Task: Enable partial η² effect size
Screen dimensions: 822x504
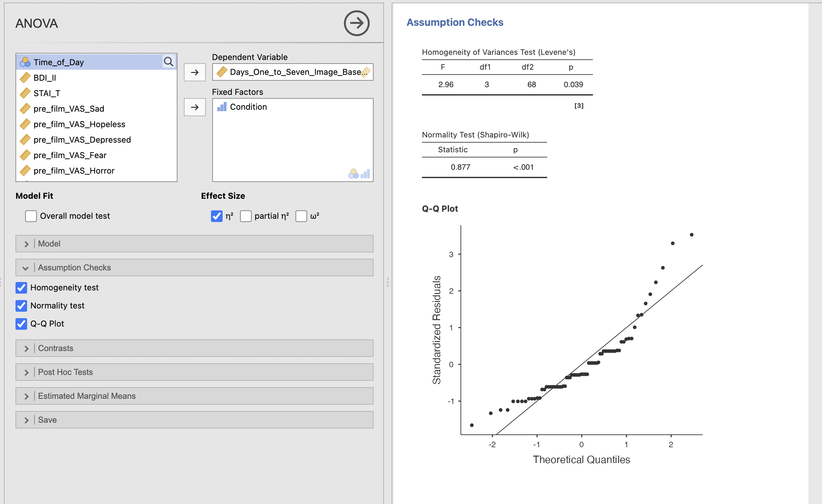Action: (x=246, y=216)
